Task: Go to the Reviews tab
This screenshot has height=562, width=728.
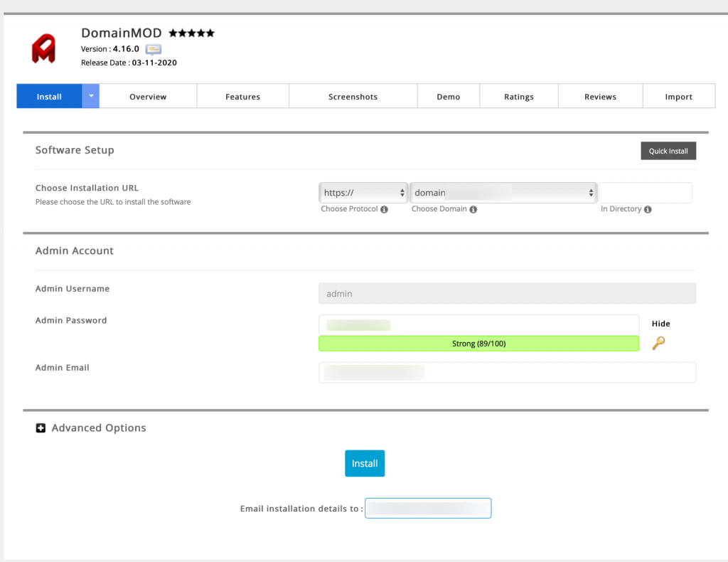Action: point(600,97)
